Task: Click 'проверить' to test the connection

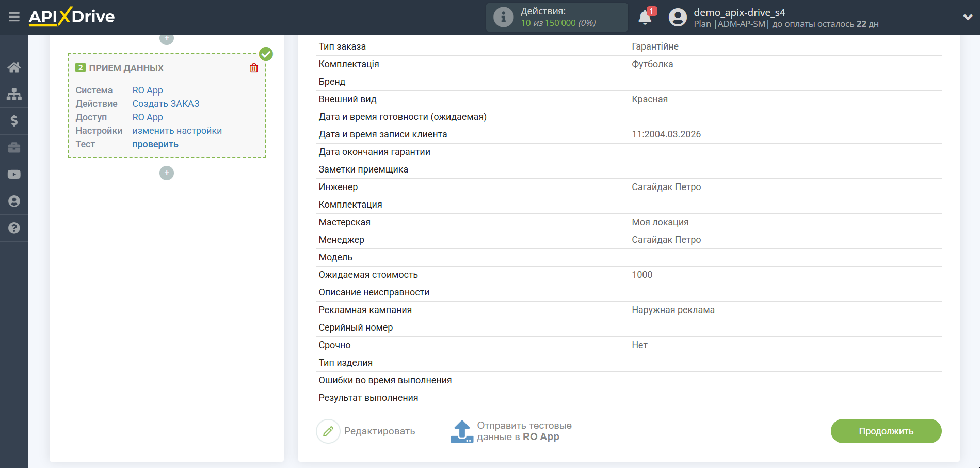Action: tap(155, 144)
